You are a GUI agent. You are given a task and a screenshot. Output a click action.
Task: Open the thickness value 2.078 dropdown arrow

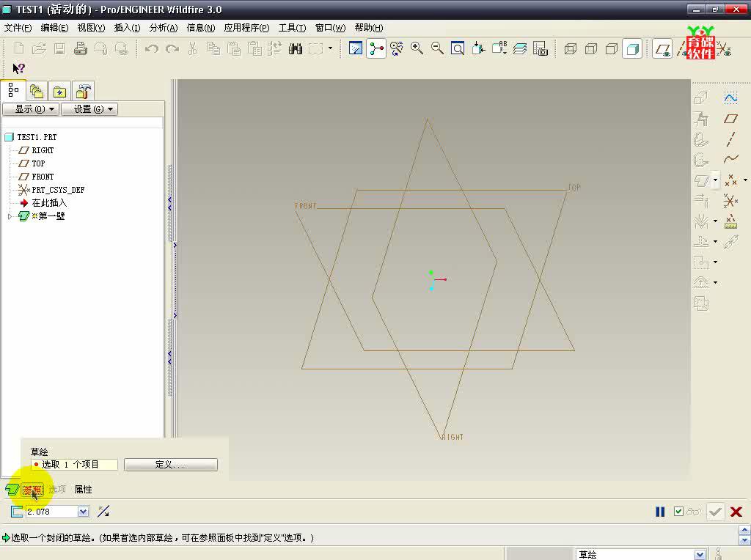coord(83,512)
